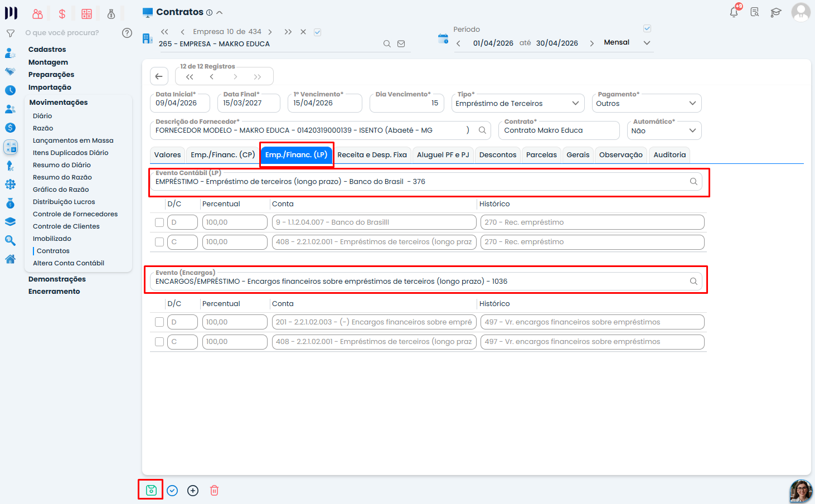Viewport: 815px width, 504px height.
Task: Check the row with Banco do Brasilll
Action: pos(159,222)
